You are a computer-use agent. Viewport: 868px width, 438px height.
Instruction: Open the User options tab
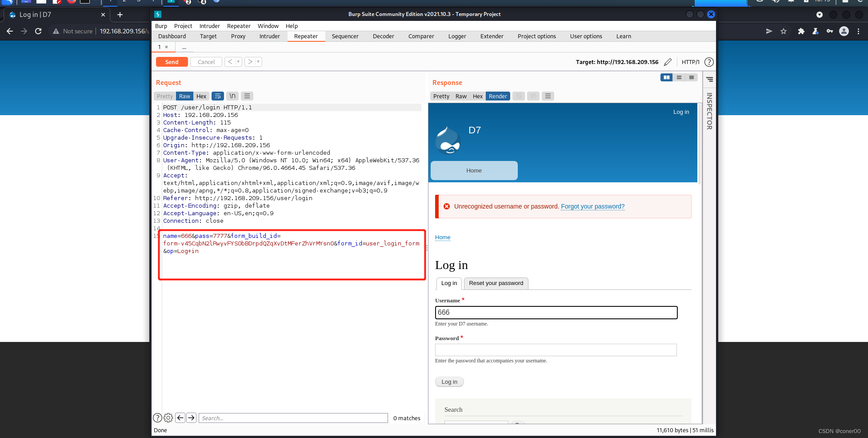(586, 36)
